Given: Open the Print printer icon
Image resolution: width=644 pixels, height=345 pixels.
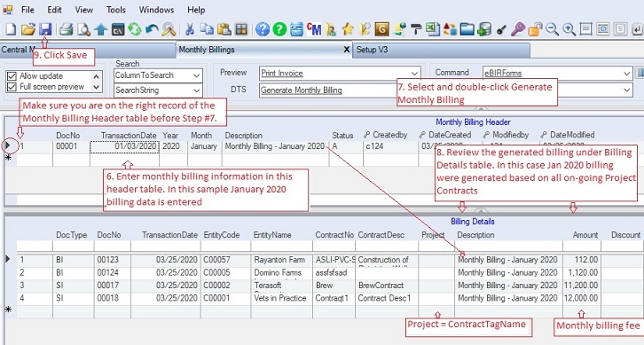Looking at the screenshot, I should [66, 29].
